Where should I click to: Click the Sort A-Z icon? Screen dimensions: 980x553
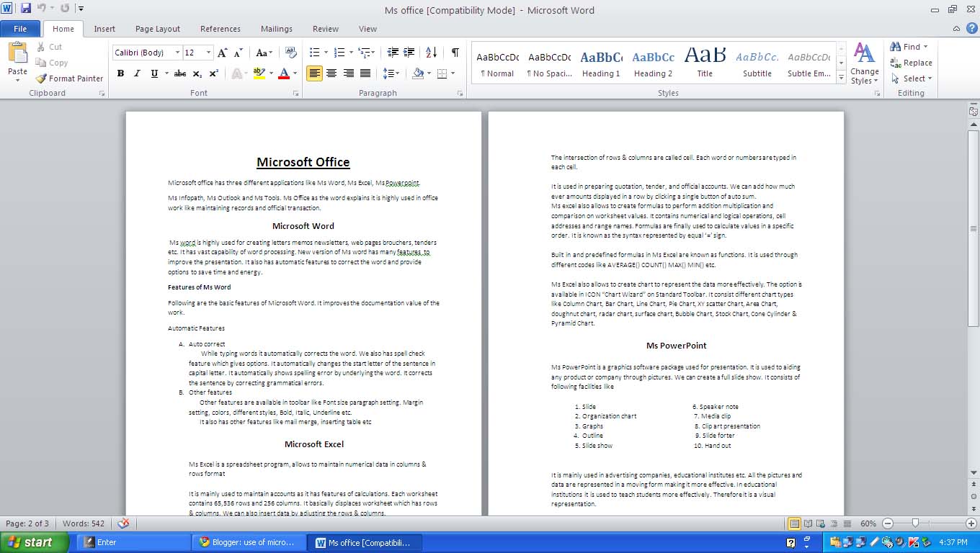(x=432, y=53)
